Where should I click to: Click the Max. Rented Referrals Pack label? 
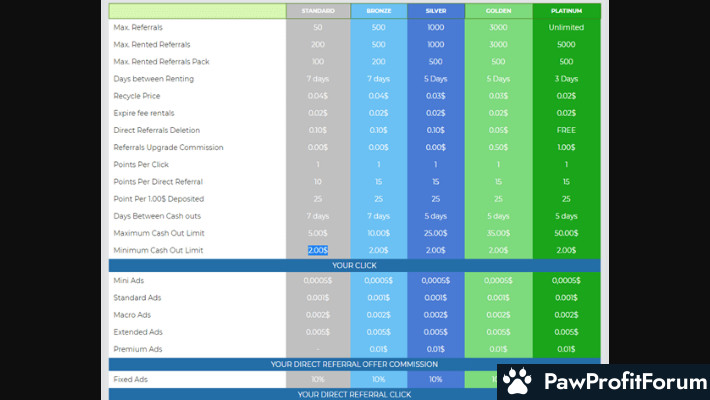pyautogui.click(x=161, y=62)
